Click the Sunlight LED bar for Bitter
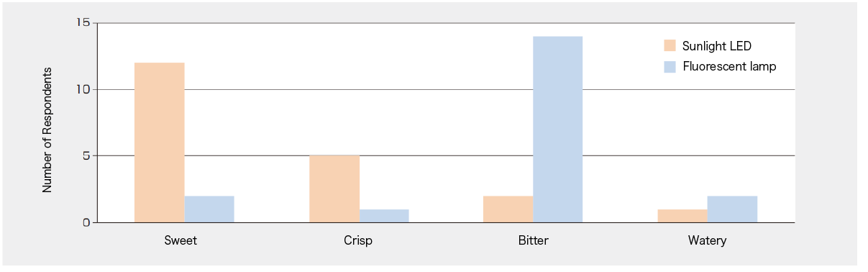This screenshot has width=868, height=272. click(508, 209)
